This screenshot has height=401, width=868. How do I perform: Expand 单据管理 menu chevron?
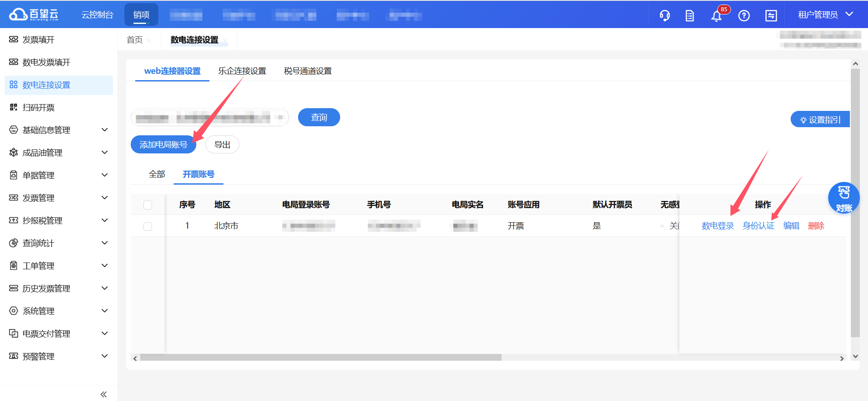point(104,175)
